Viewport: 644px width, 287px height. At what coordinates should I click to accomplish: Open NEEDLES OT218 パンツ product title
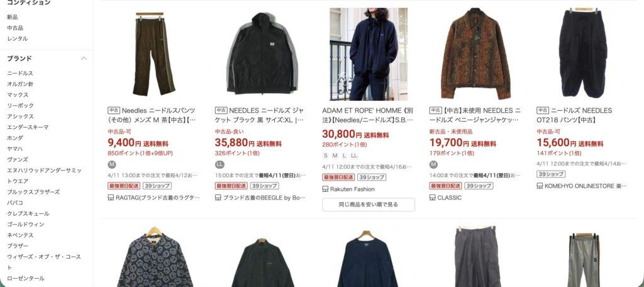tap(574, 115)
